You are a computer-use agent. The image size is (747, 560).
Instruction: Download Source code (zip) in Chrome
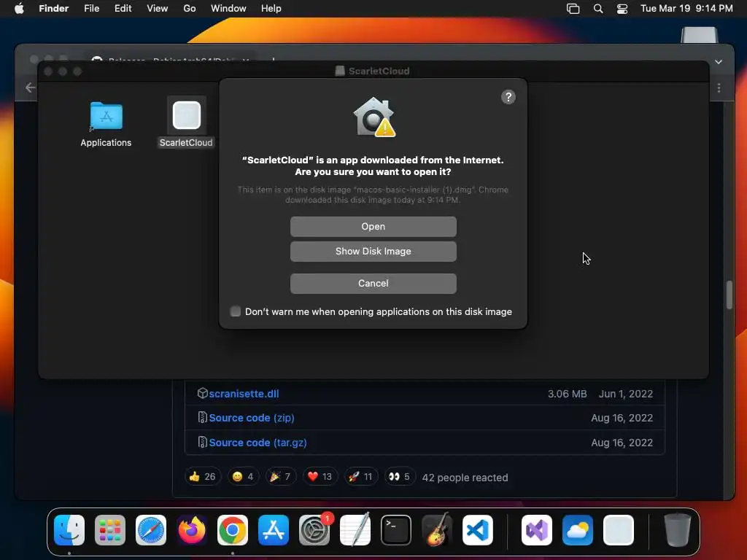pyautogui.click(x=252, y=418)
